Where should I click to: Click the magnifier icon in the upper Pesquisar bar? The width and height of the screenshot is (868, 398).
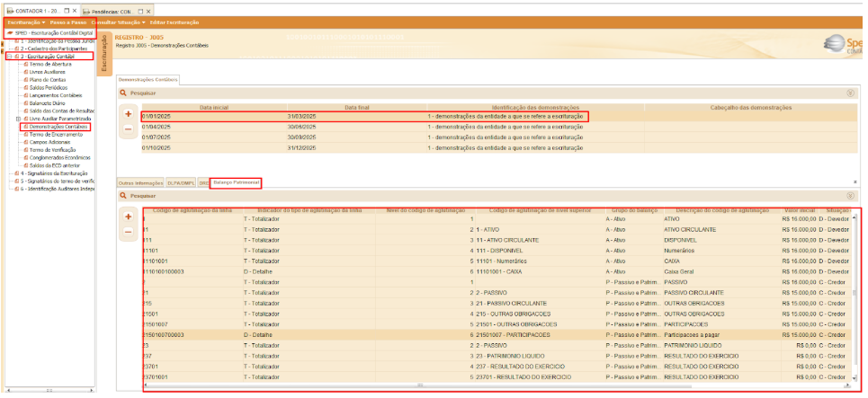tap(123, 93)
